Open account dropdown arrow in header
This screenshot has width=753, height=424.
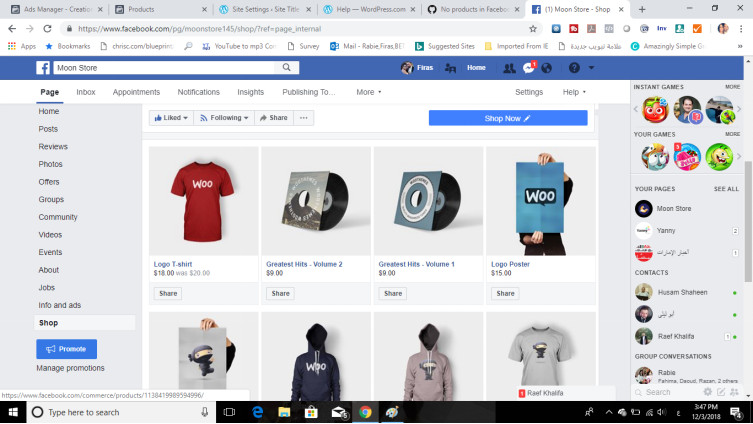click(x=591, y=68)
